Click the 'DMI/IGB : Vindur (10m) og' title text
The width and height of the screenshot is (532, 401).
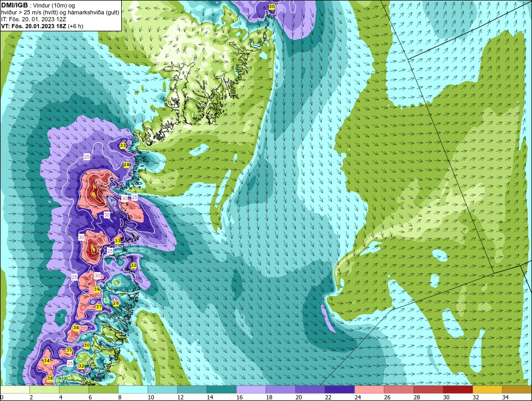[x=39, y=5]
